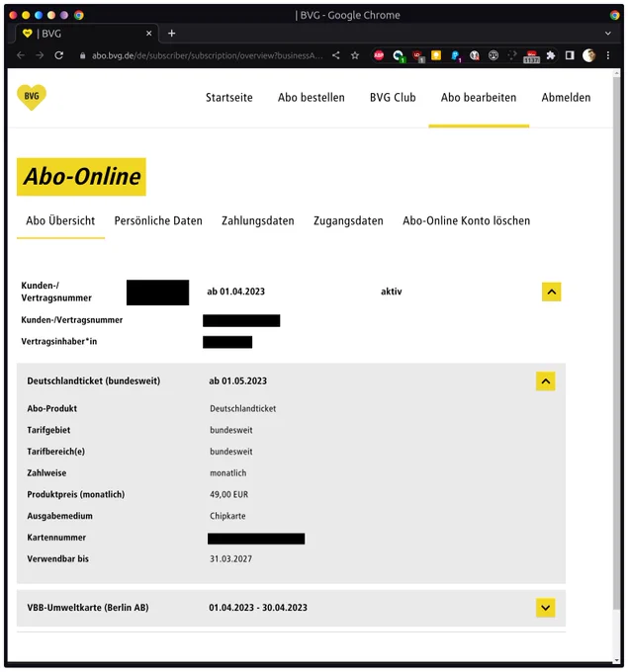This screenshot has height=672, width=628.
Task: Collapse the Kunden-/Vertragsnummer section
Action: tap(551, 292)
